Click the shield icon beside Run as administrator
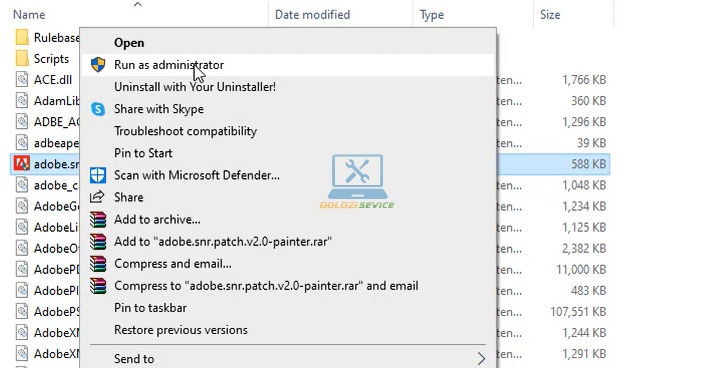The image size is (715, 368). coord(98,65)
